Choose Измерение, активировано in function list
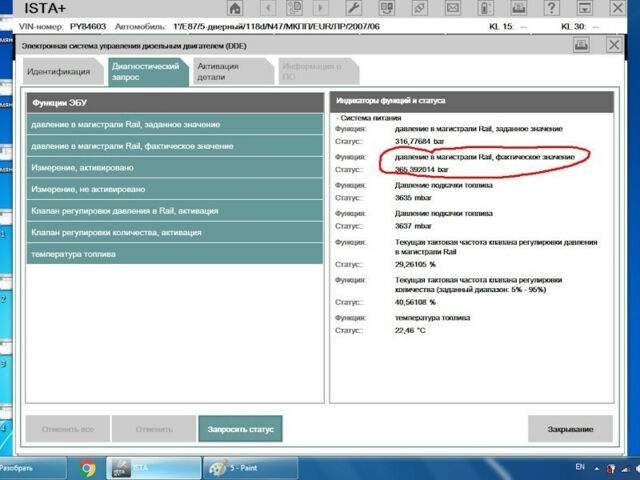 175,167
